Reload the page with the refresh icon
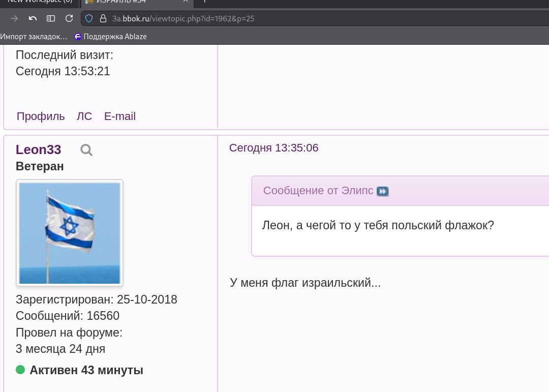 pyautogui.click(x=69, y=18)
